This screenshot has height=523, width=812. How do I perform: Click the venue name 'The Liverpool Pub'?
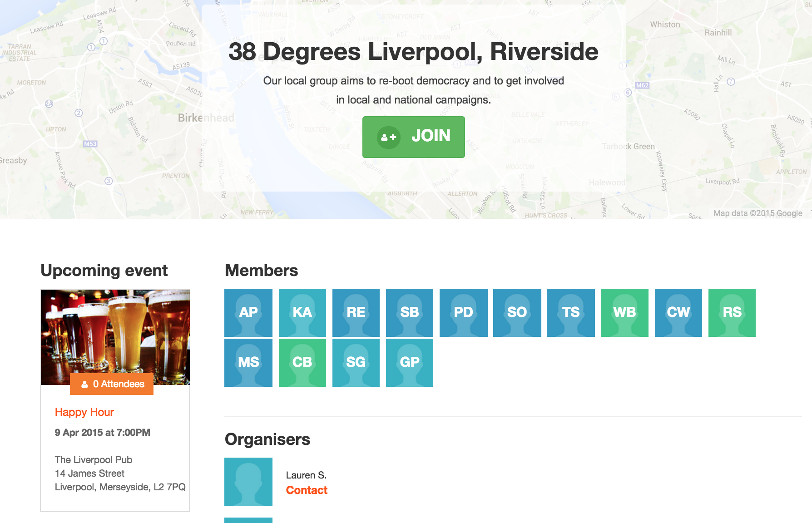point(94,460)
